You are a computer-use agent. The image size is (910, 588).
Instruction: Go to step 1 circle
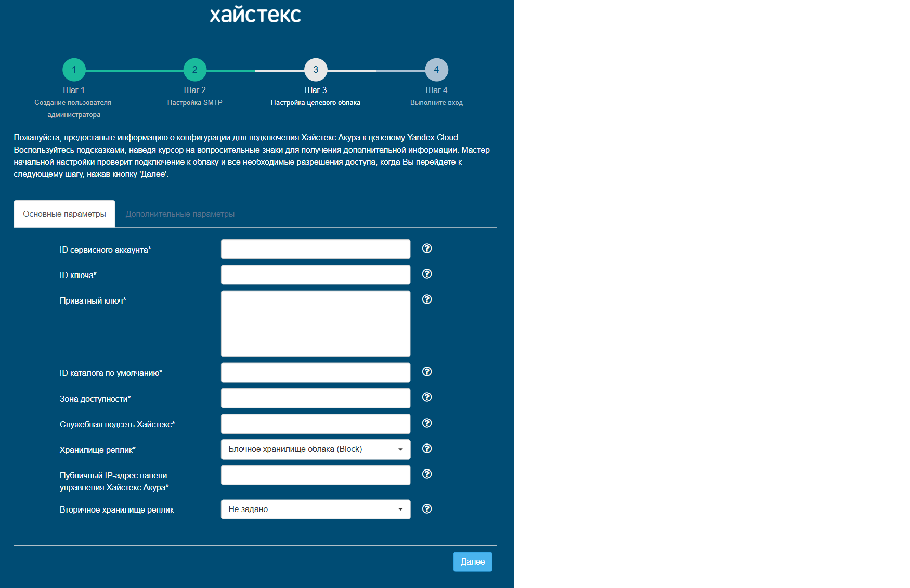coord(74,70)
